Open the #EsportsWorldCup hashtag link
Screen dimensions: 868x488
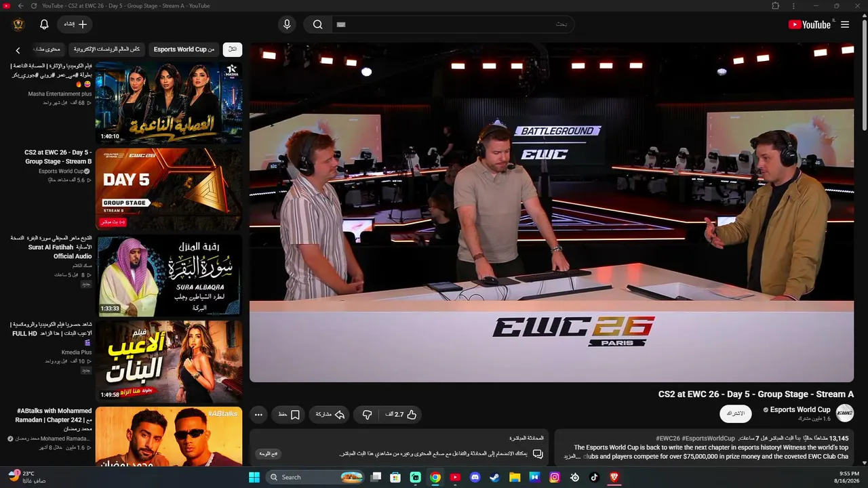(709, 439)
